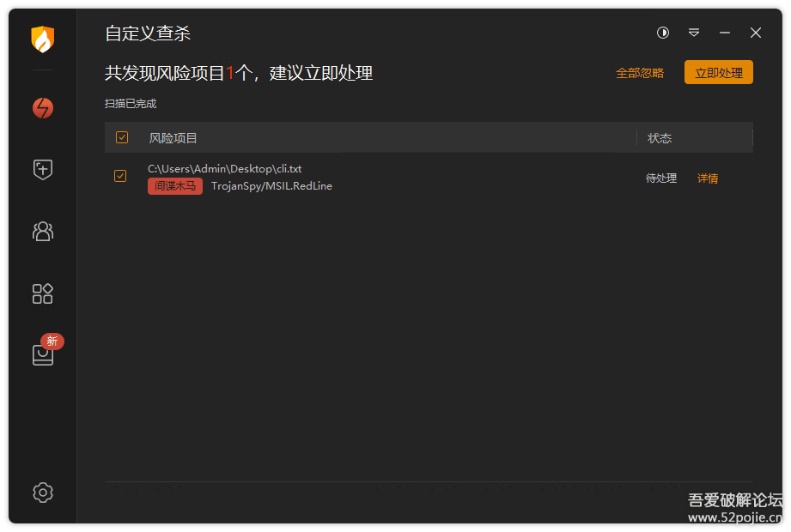Image resolution: width=791 pixels, height=532 pixels.
Task: Click the 全部忽略 ignore all link
Action: pos(640,73)
